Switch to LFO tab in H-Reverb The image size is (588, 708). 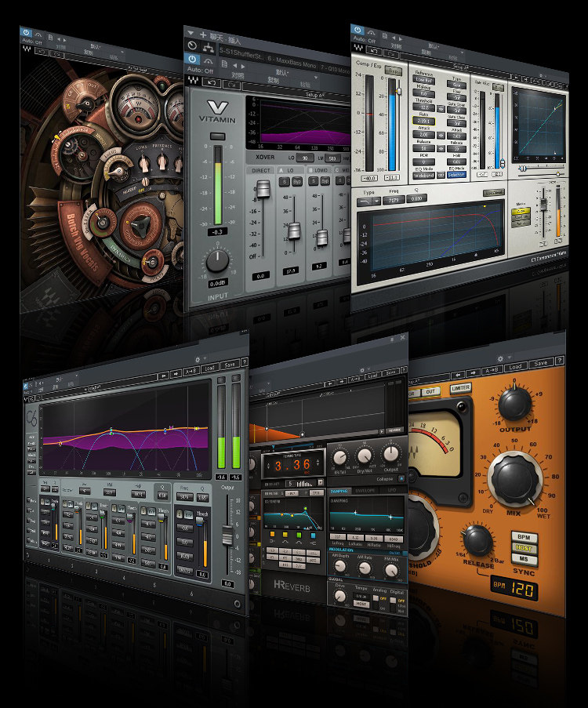click(391, 489)
